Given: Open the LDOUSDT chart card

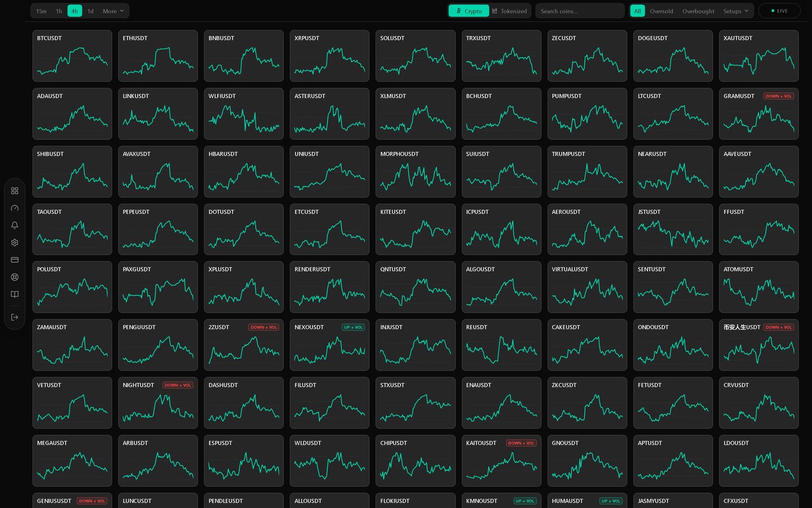Looking at the screenshot, I should 759,461.
